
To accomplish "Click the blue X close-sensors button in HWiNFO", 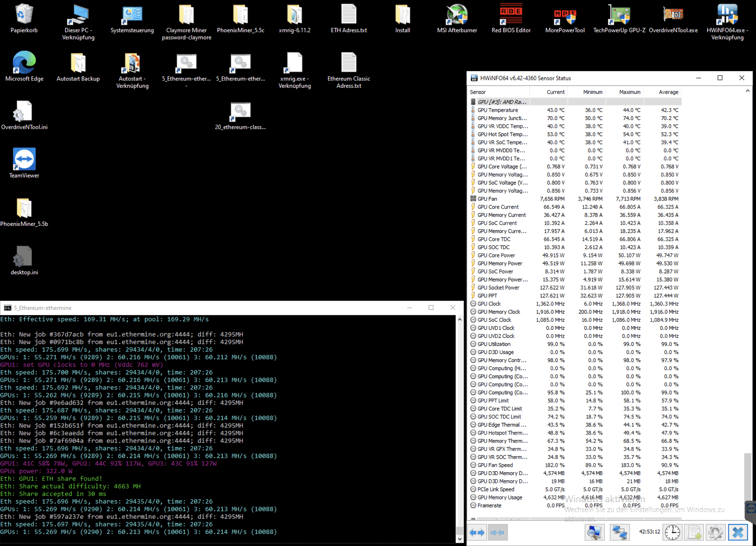I will pos(738,532).
